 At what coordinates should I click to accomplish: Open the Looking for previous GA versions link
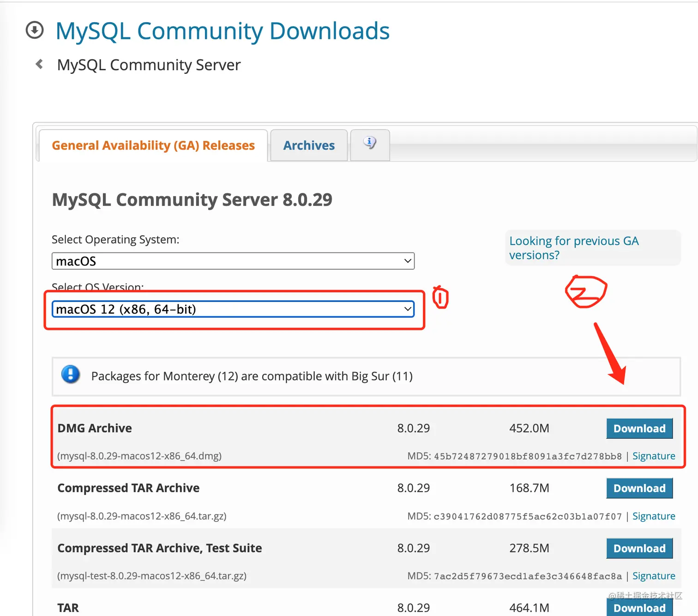tap(574, 248)
